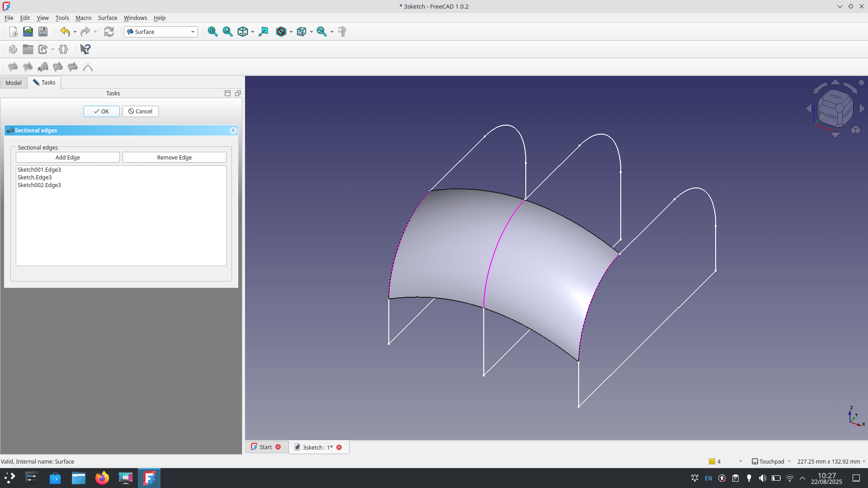868x488 pixels.
Task: Click the Macros curly braces icon
Action: tap(63, 49)
